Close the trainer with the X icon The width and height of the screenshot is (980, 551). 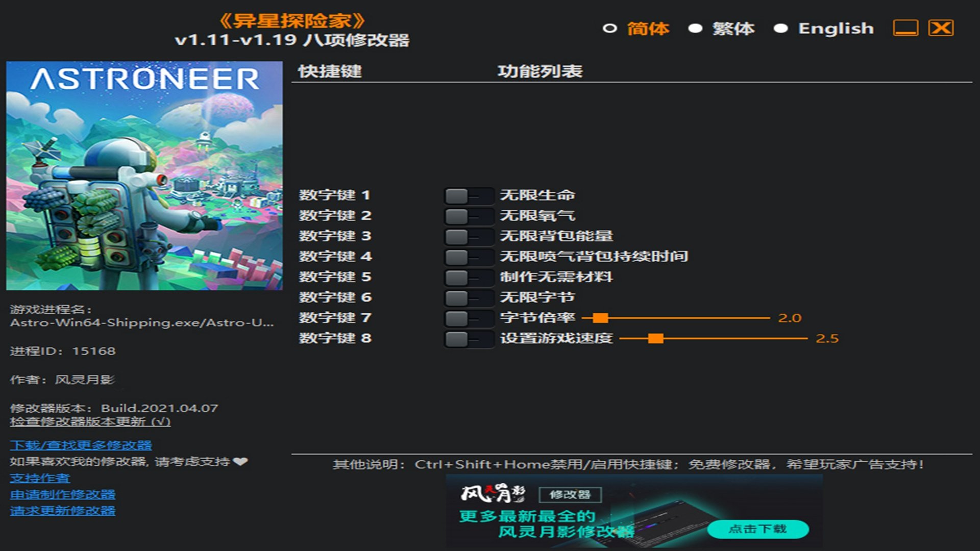pos(941,28)
